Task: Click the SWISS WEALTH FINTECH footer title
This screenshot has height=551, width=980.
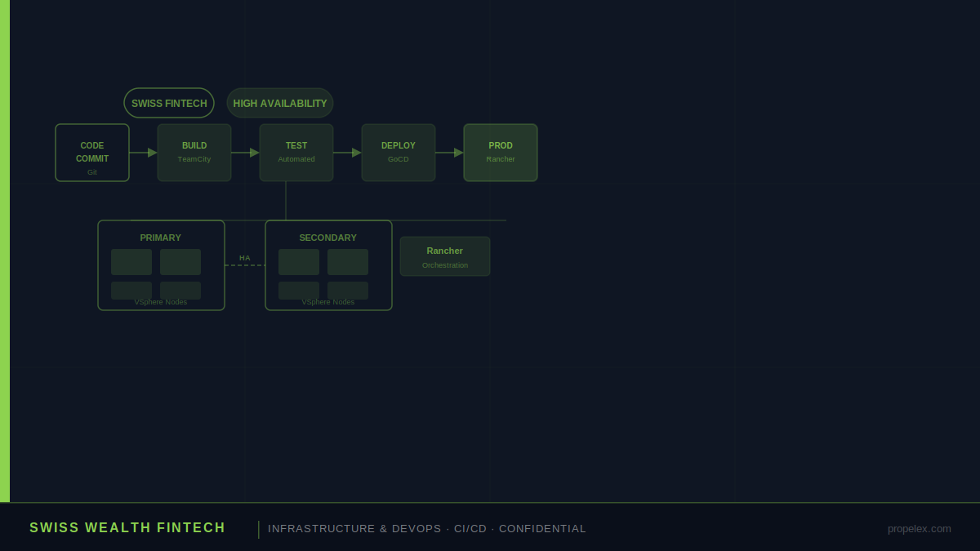Action: [x=127, y=528]
